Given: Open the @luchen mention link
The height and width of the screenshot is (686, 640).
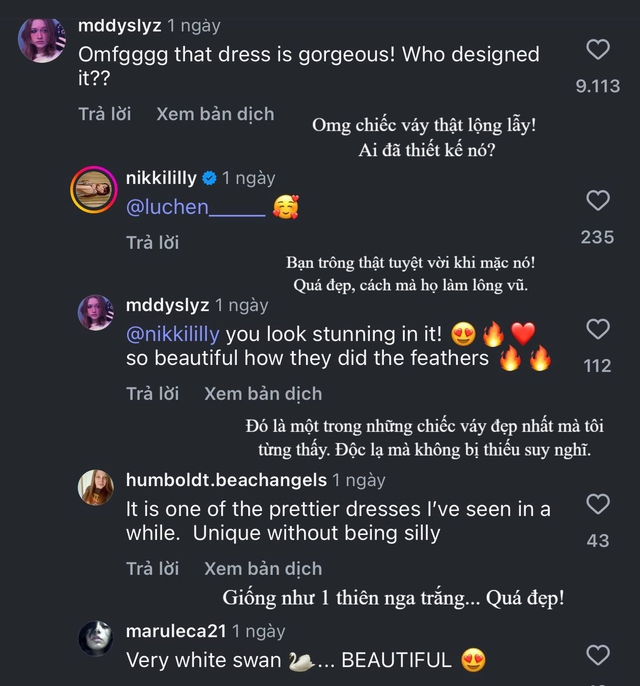Looking at the screenshot, I should tap(196, 207).
